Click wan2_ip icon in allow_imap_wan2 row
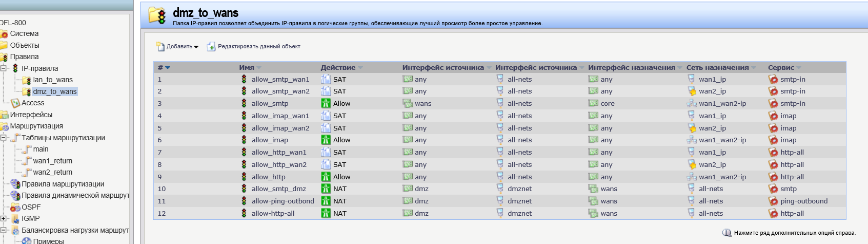This screenshot has width=868, height=244. point(691,128)
